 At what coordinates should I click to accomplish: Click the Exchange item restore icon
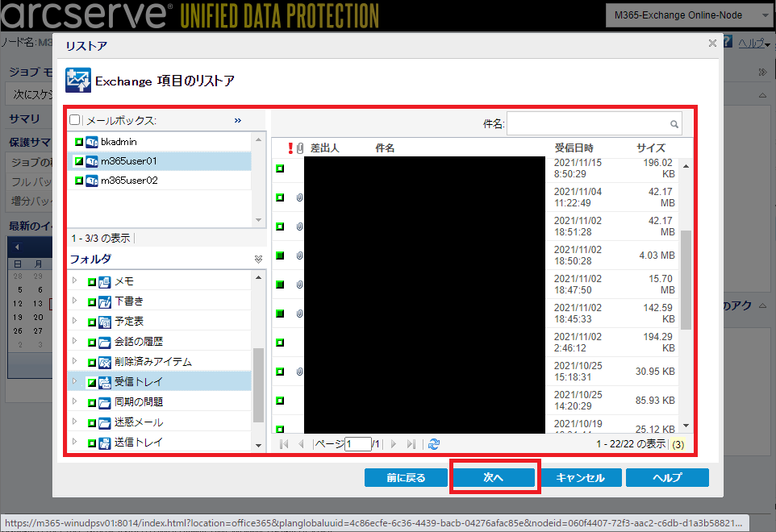[78, 80]
